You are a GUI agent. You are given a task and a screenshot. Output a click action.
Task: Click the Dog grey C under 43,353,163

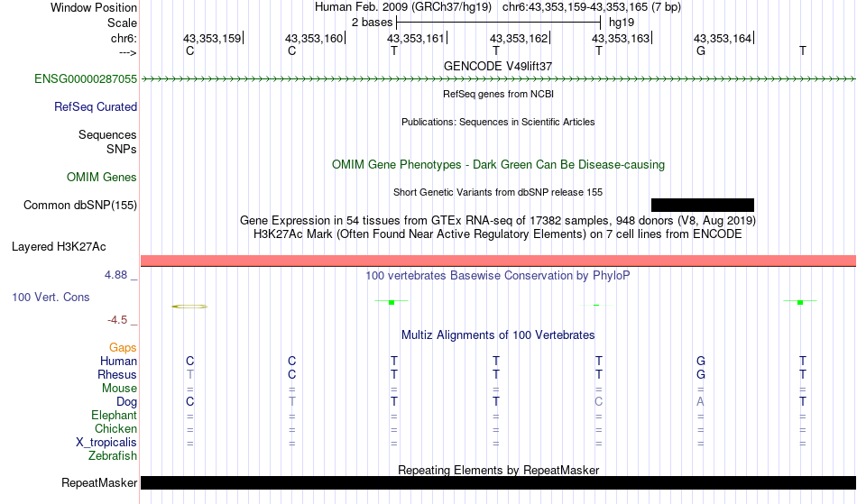598,402
